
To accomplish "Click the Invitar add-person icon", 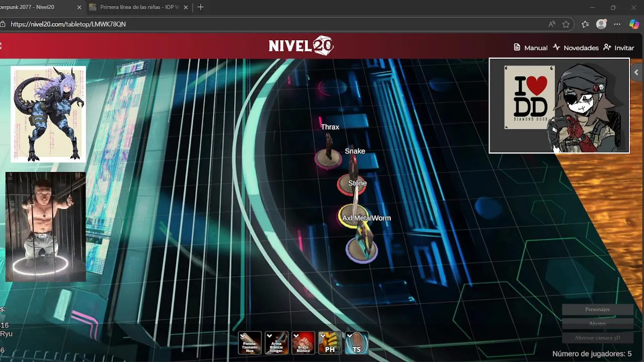I will coord(607,47).
